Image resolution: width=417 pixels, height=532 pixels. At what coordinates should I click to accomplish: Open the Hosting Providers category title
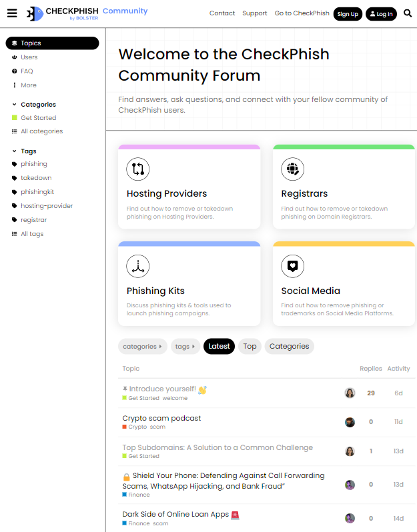click(167, 193)
